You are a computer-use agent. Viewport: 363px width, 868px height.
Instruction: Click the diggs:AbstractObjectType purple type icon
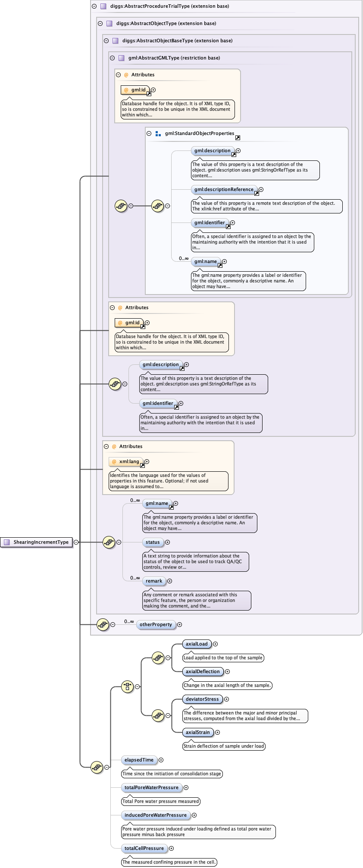pyautogui.click(x=109, y=23)
